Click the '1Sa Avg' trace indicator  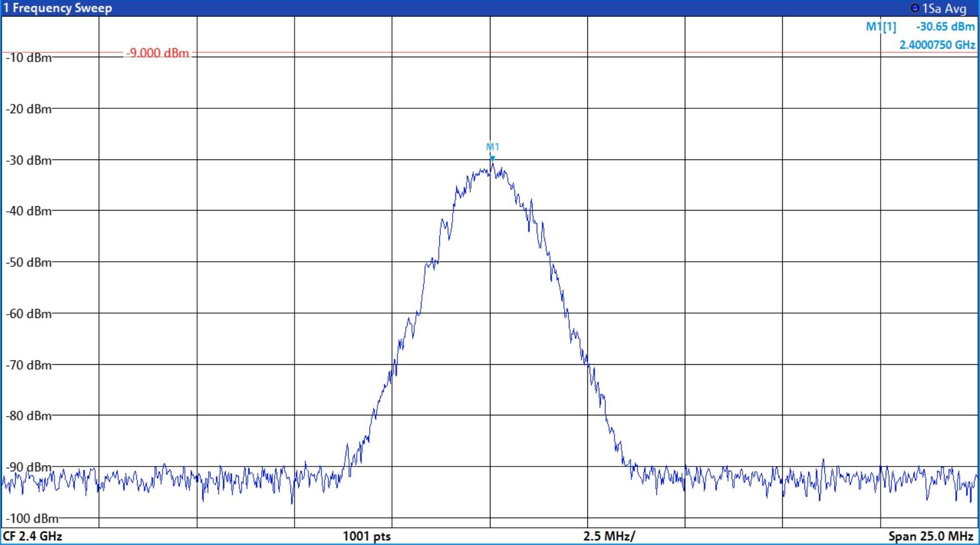point(939,9)
